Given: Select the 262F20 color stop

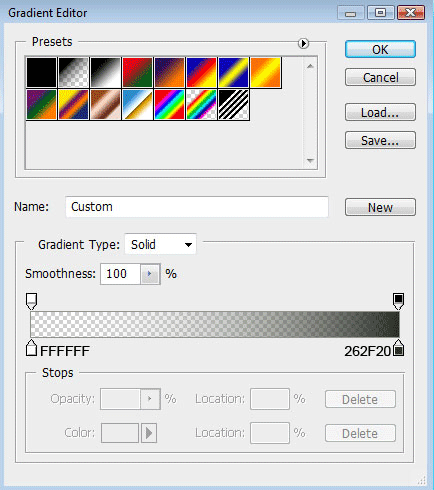Looking at the screenshot, I should pyautogui.click(x=398, y=348).
